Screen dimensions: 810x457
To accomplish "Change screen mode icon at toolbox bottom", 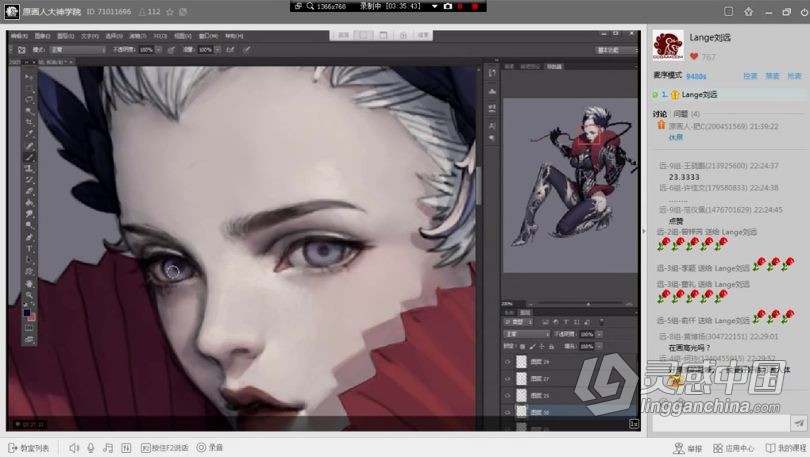I will click(x=29, y=340).
